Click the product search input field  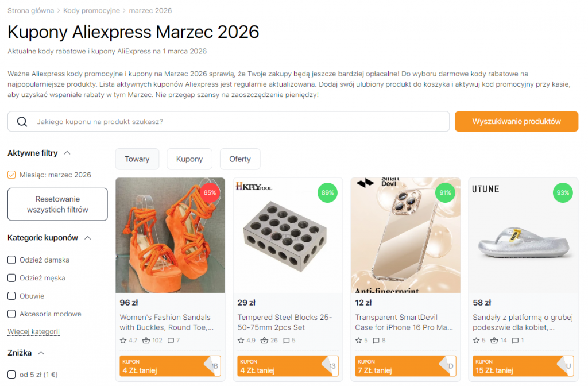pyautogui.click(x=230, y=121)
